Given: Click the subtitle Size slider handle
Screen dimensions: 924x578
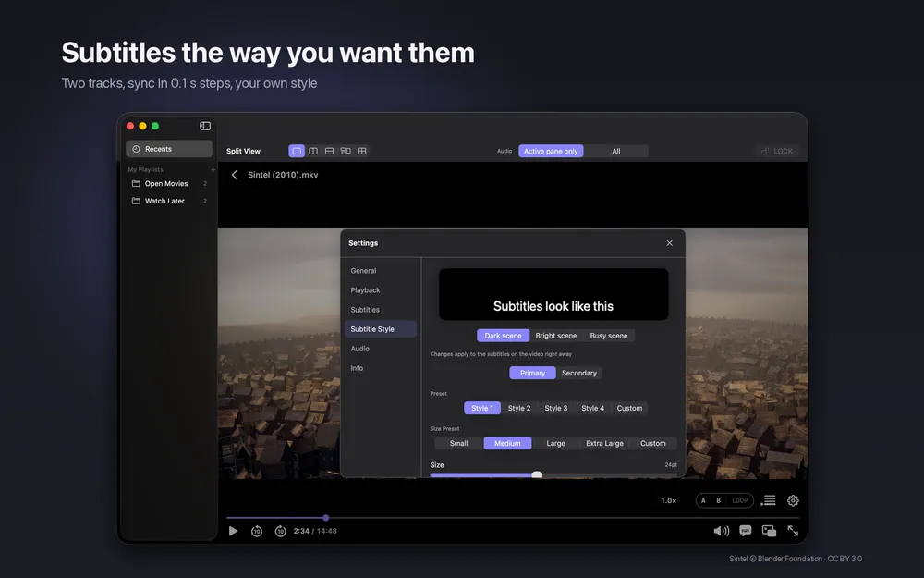Looking at the screenshot, I should pos(537,474).
